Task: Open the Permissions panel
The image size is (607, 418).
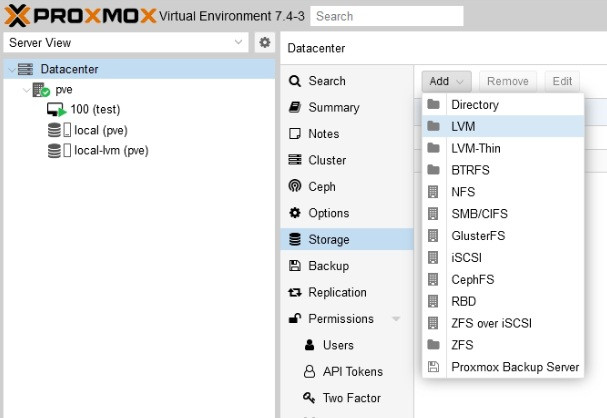Action: pyautogui.click(x=347, y=319)
